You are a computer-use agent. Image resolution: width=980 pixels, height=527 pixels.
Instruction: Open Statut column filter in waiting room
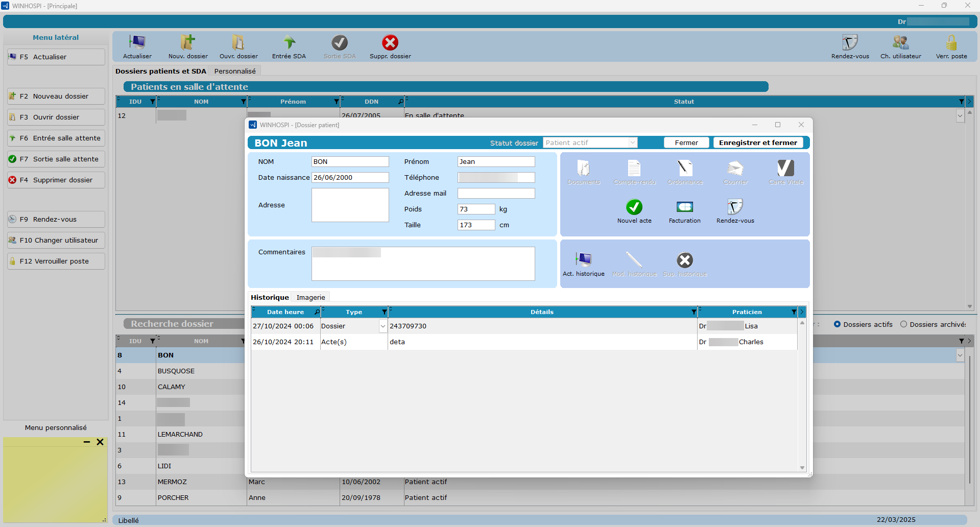961,102
